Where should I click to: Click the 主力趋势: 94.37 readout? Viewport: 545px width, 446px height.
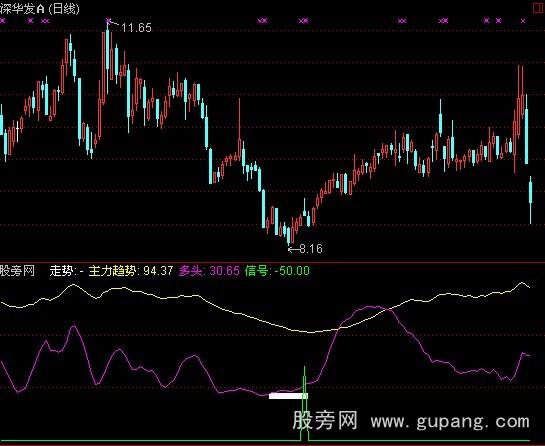(x=131, y=270)
